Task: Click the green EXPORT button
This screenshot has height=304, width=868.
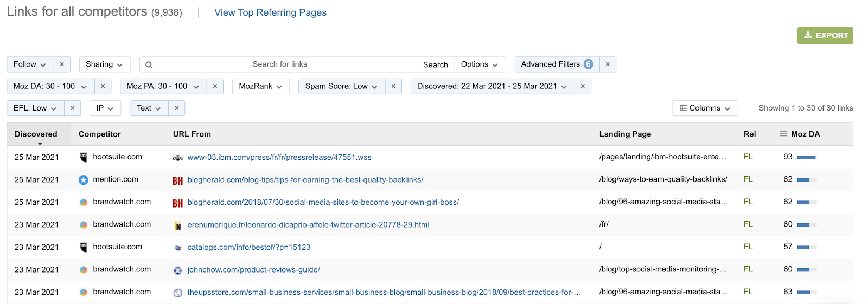Action: (x=825, y=36)
